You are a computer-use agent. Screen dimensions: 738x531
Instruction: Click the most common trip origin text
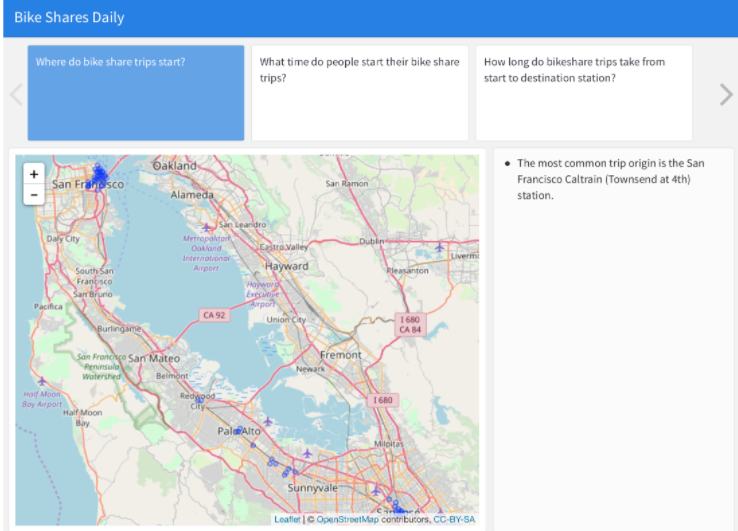click(x=610, y=179)
